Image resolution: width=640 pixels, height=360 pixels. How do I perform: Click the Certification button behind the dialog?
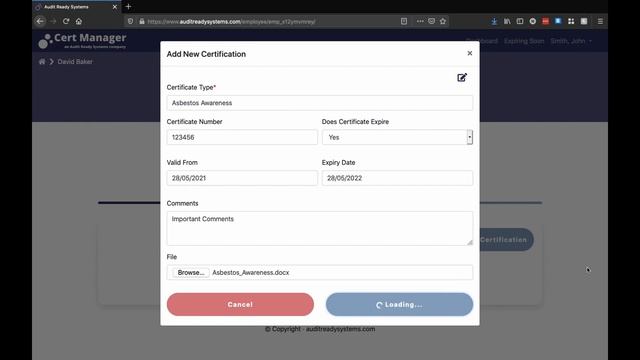point(507,240)
